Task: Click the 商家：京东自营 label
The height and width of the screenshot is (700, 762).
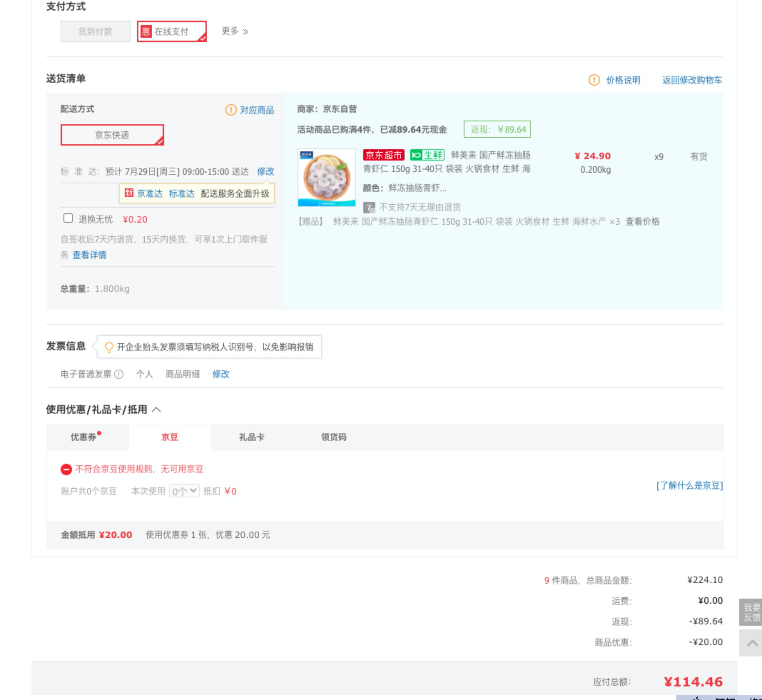Action: tap(327, 109)
